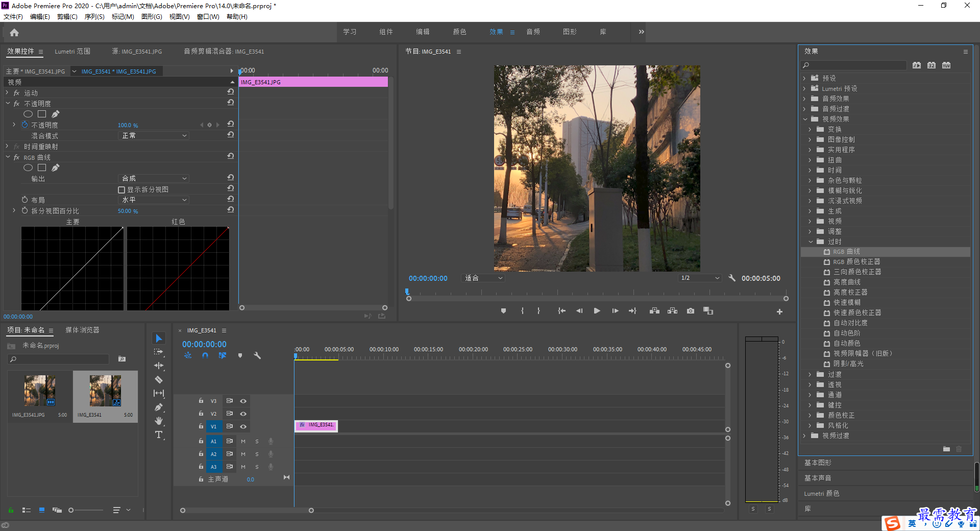Image resolution: width=980 pixels, height=531 pixels.
Task: Click the Lift button
Action: click(654, 311)
